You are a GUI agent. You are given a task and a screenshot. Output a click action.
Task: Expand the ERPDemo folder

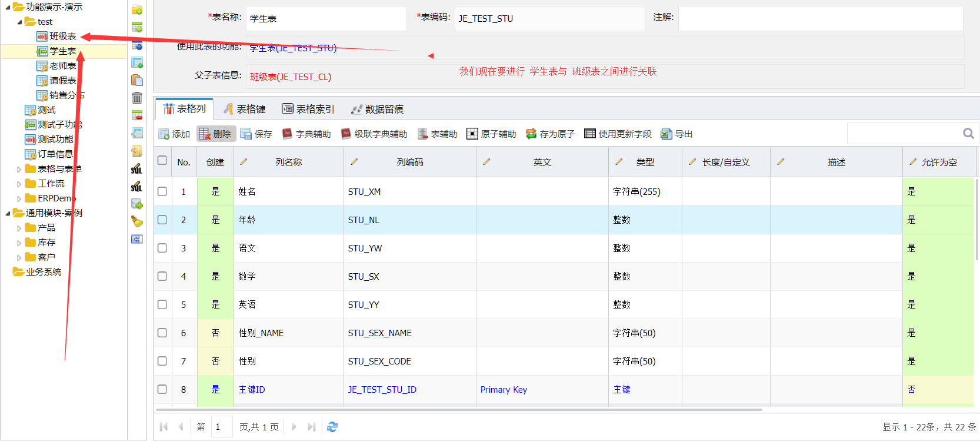(19, 198)
